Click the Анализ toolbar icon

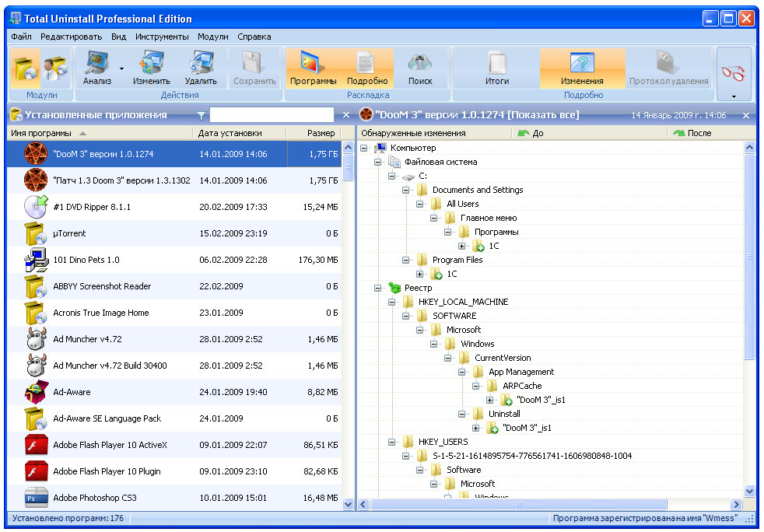97,64
